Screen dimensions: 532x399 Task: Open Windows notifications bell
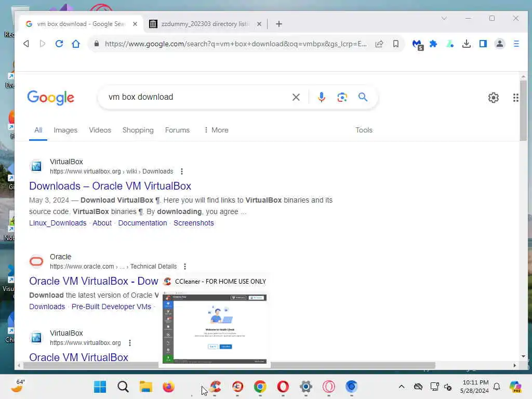(497, 387)
